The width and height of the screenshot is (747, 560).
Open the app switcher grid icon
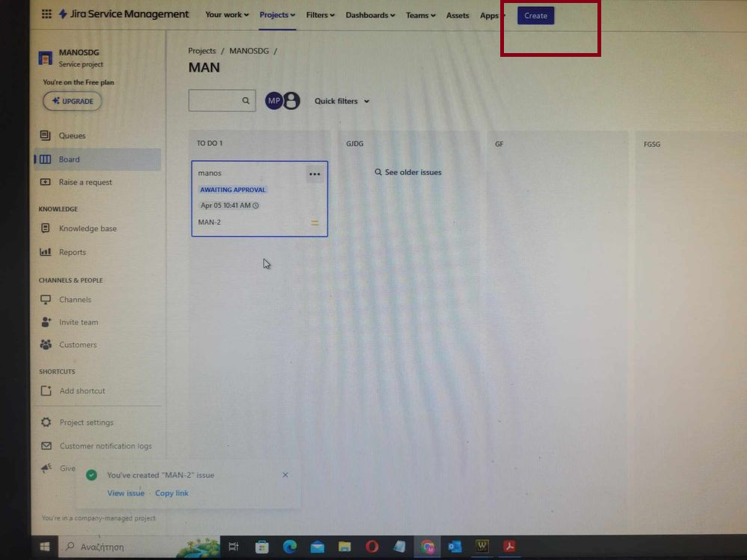pyautogui.click(x=46, y=13)
